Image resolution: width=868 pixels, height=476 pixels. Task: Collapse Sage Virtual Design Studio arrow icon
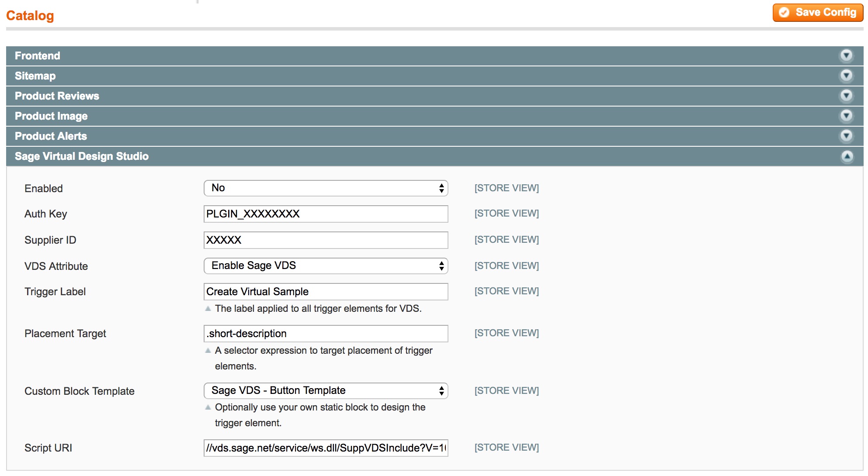(847, 156)
